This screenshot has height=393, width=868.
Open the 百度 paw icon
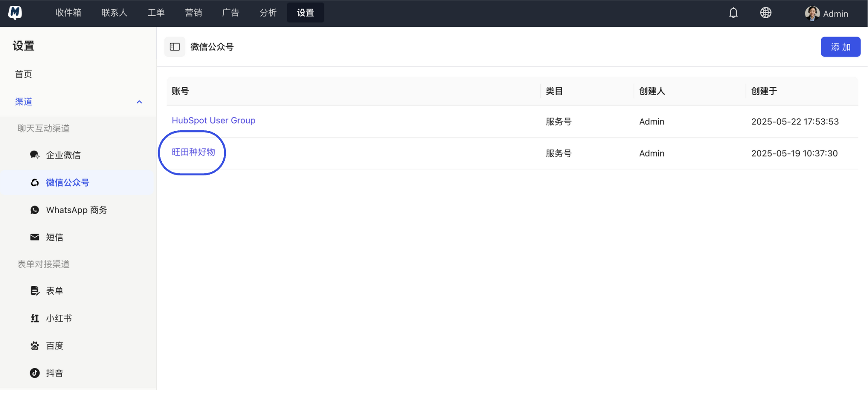(x=35, y=345)
